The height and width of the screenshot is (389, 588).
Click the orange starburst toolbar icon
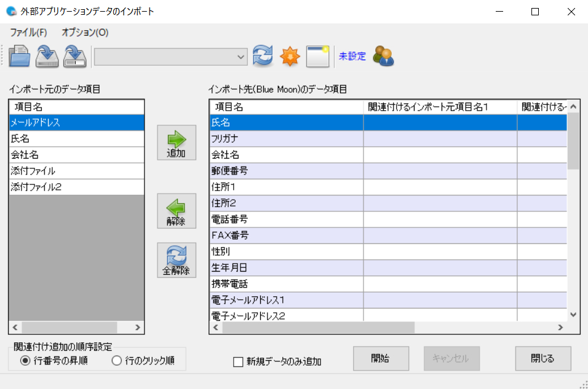(290, 56)
